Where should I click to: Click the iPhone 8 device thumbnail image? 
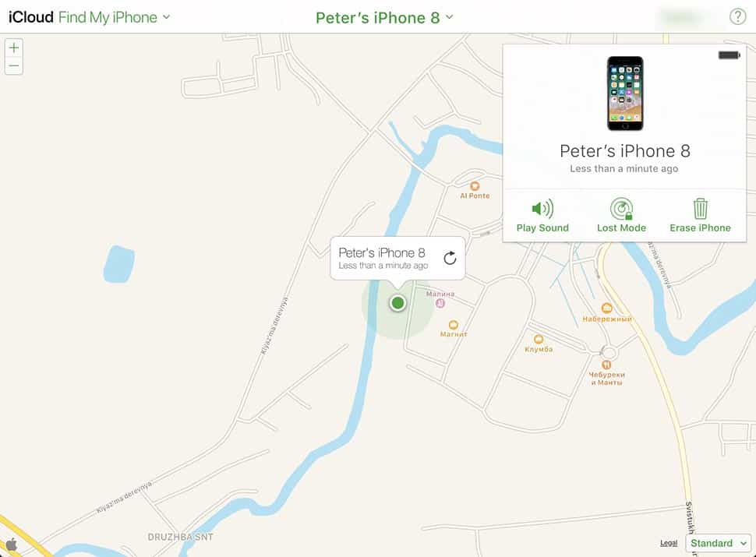(625, 93)
